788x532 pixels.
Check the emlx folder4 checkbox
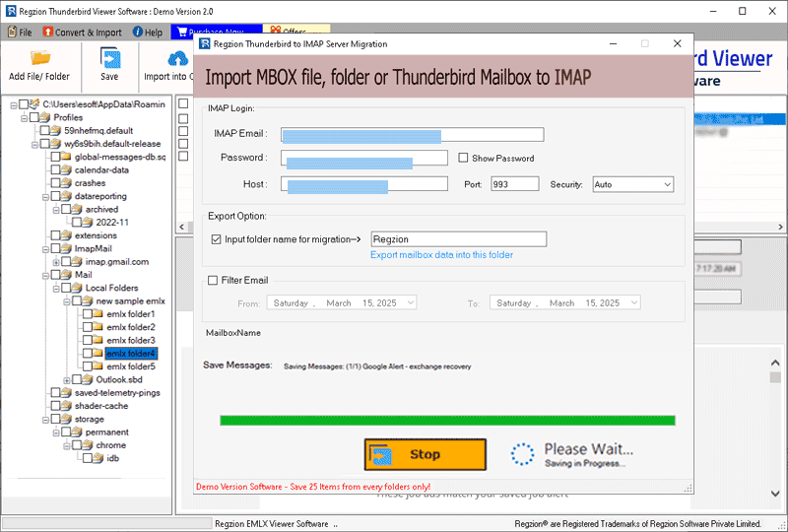point(87,353)
